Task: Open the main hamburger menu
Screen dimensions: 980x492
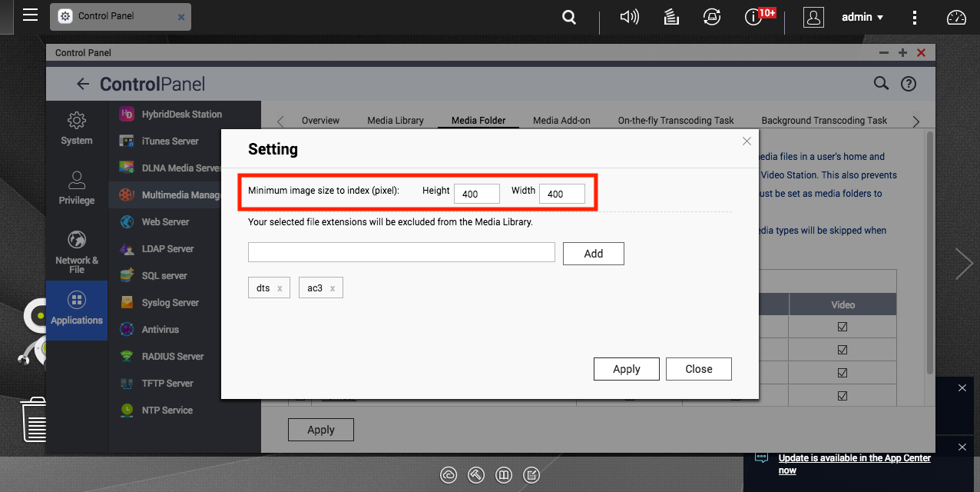Action: click(x=30, y=15)
